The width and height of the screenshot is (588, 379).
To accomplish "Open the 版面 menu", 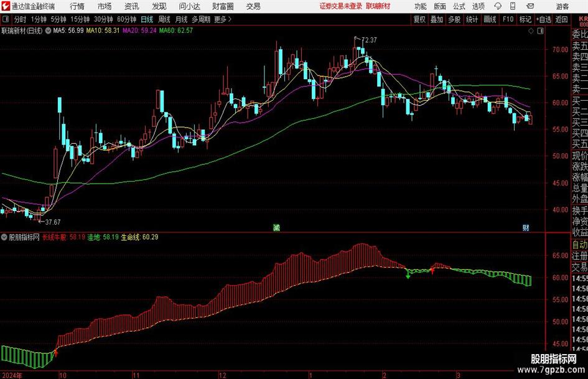I will click(439, 6).
